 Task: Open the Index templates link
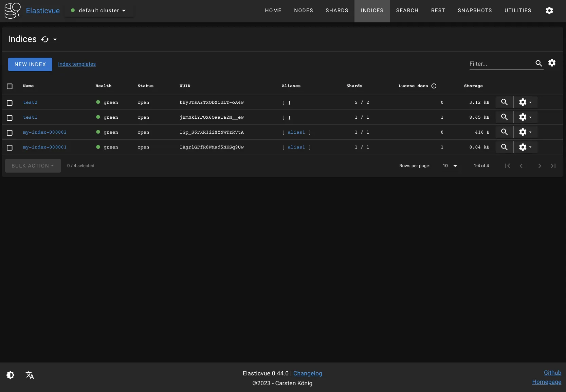click(77, 64)
